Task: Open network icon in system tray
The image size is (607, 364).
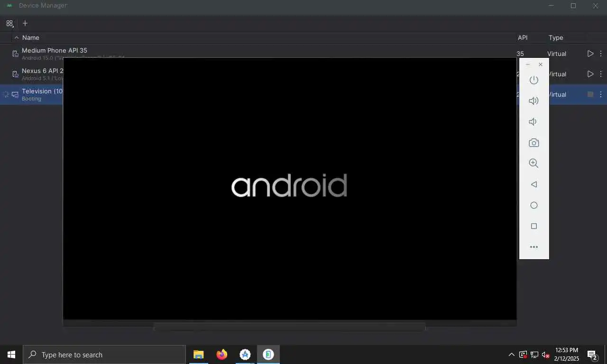Action: pyautogui.click(x=534, y=355)
